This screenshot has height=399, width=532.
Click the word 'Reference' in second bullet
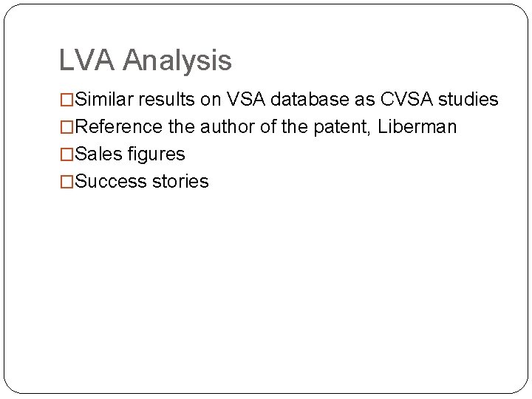tap(119, 126)
